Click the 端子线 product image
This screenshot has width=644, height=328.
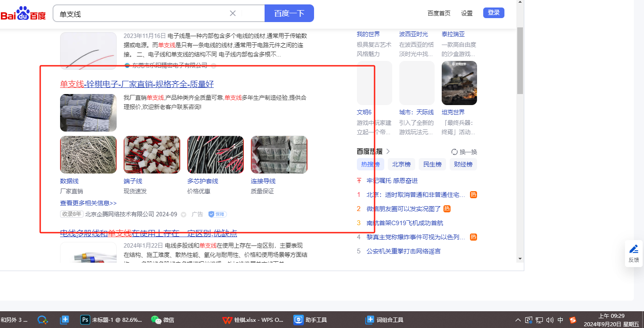pos(152,155)
